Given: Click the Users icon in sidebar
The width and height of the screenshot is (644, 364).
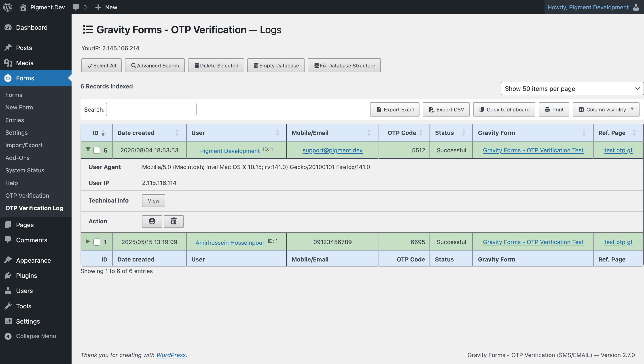Looking at the screenshot, I should pos(8,291).
